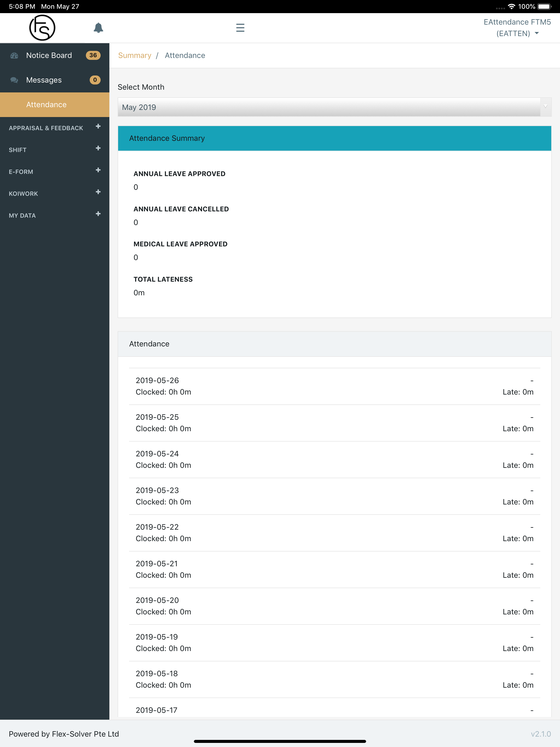Click the Flex-Solver logo

pos(42,28)
